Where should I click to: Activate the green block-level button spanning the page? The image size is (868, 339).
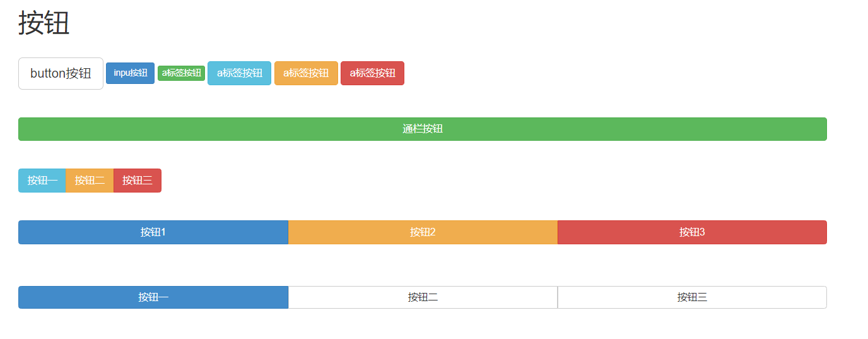(422, 129)
